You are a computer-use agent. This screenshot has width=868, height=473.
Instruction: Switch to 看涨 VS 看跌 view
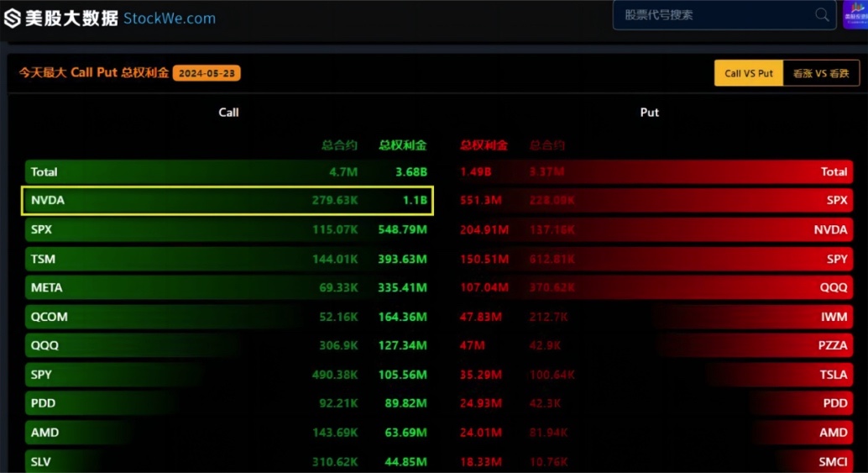pos(821,73)
